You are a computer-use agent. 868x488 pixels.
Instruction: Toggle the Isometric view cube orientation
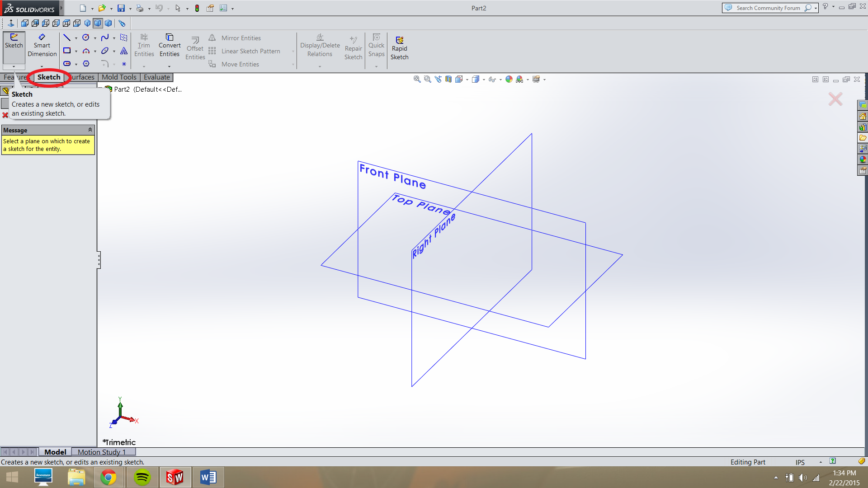459,79
